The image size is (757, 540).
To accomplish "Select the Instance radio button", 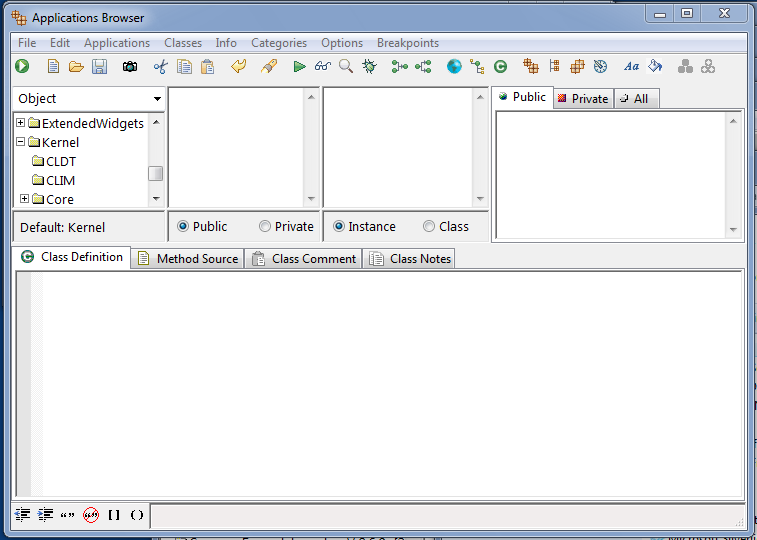I will point(339,226).
